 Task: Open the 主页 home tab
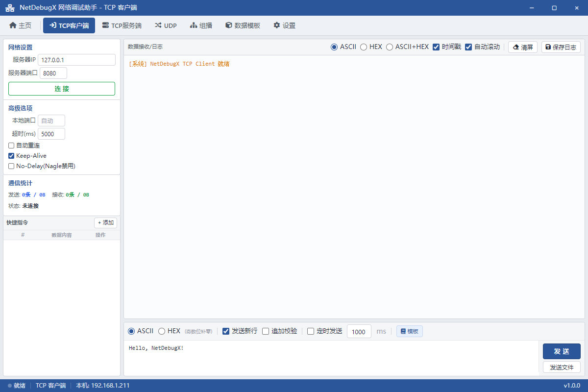pos(20,25)
